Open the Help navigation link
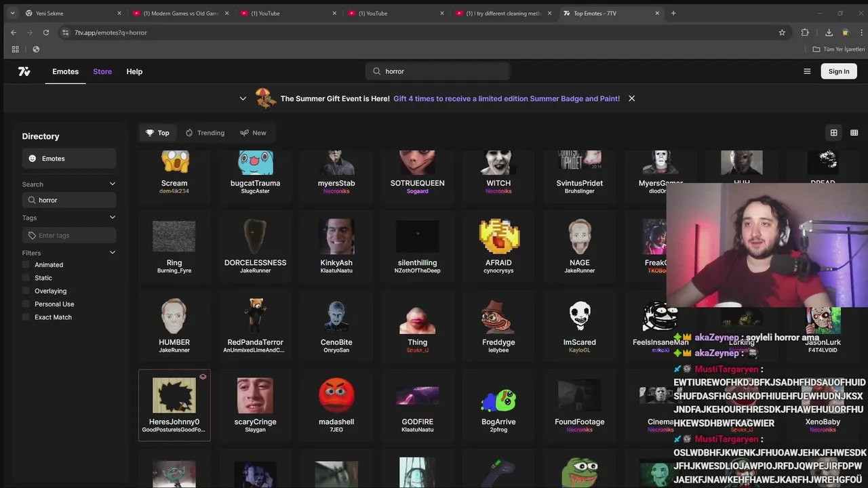Screen dimensions: 868x488 134,71
